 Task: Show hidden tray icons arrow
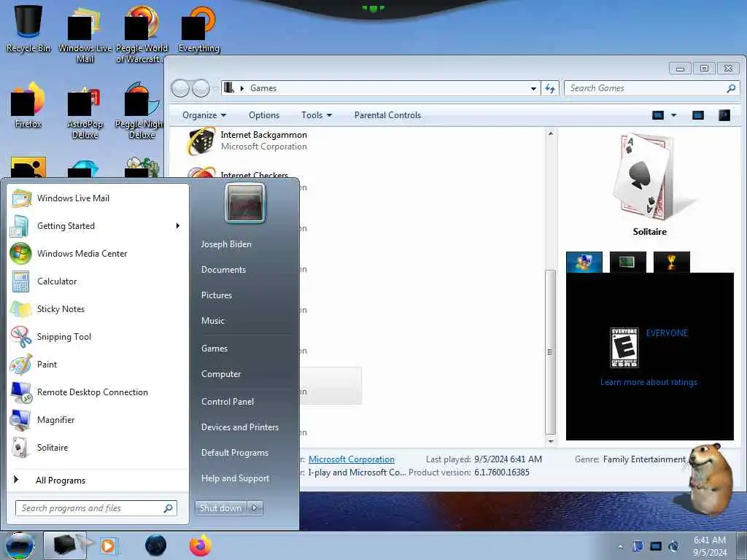click(620, 546)
